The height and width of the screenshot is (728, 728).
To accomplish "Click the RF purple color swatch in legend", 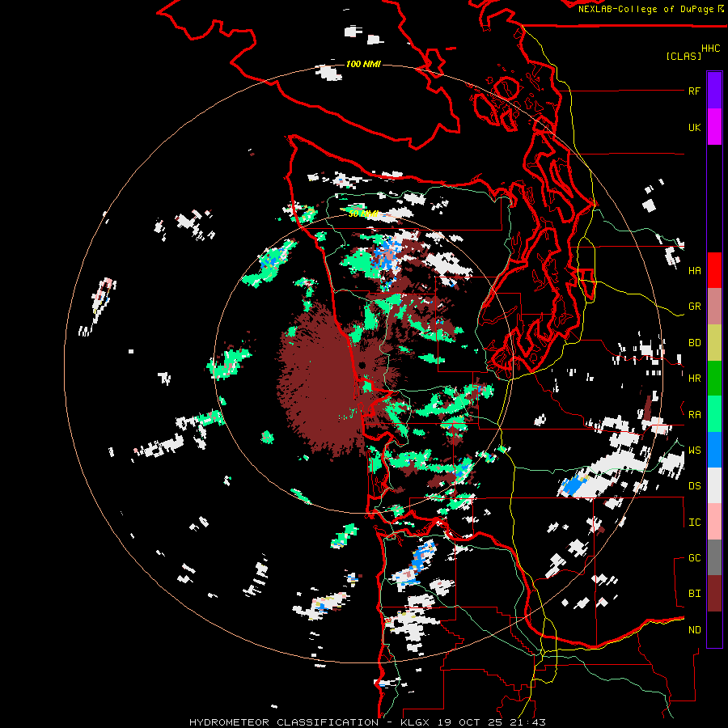I will click(x=714, y=91).
